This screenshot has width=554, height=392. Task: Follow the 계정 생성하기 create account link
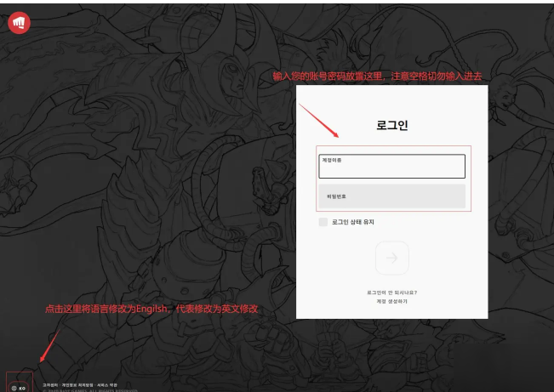click(391, 301)
